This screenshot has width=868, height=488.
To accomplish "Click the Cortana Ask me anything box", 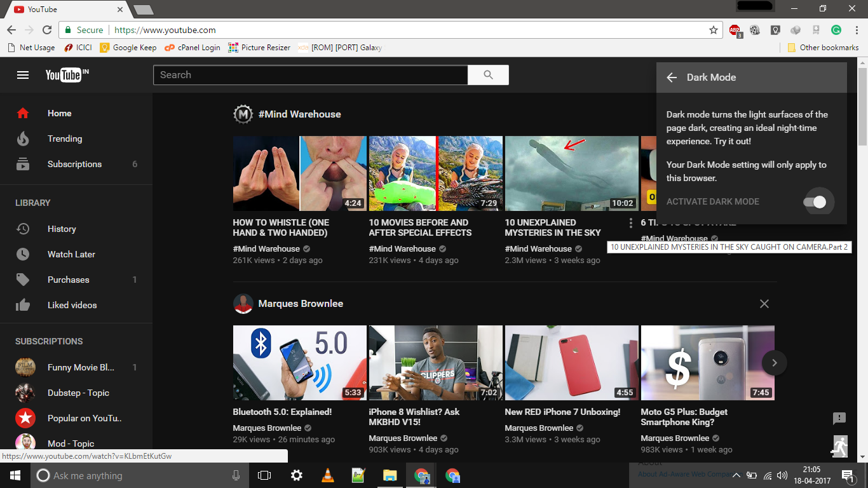I will point(140,475).
